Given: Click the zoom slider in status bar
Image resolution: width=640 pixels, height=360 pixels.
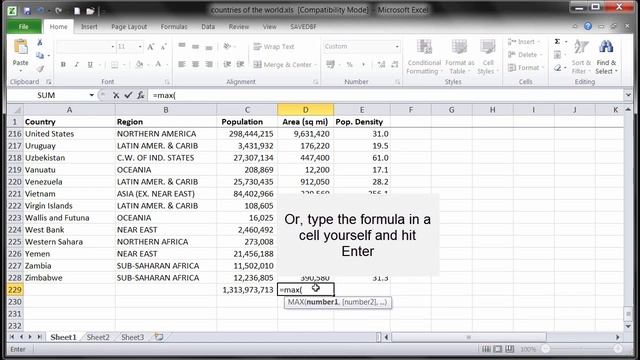Looking at the screenshot, I should (582, 349).
